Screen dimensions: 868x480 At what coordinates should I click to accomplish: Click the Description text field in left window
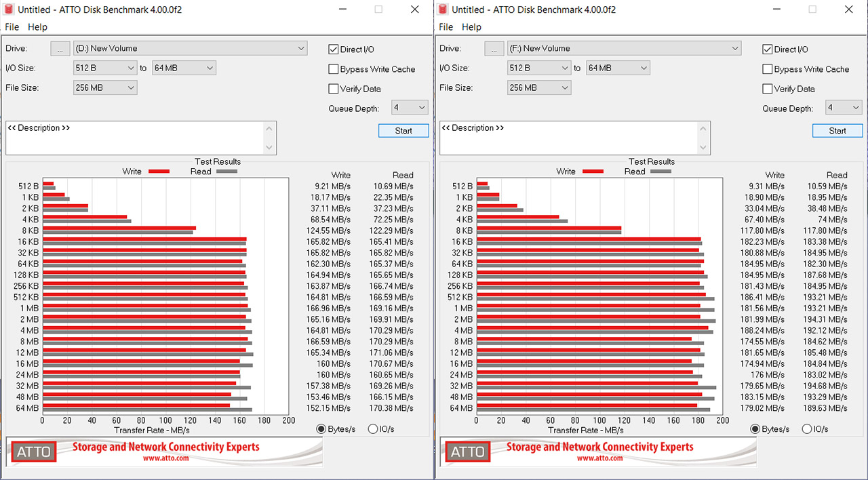(x=135, y=138)
